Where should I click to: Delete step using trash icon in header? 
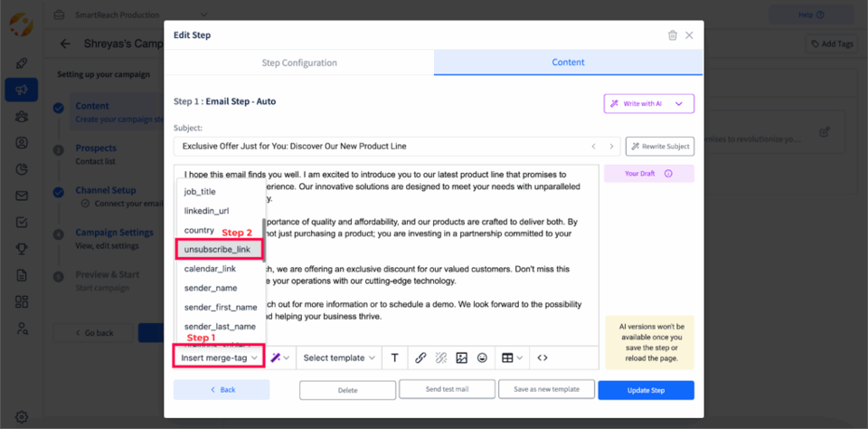(x=673, y=35)
